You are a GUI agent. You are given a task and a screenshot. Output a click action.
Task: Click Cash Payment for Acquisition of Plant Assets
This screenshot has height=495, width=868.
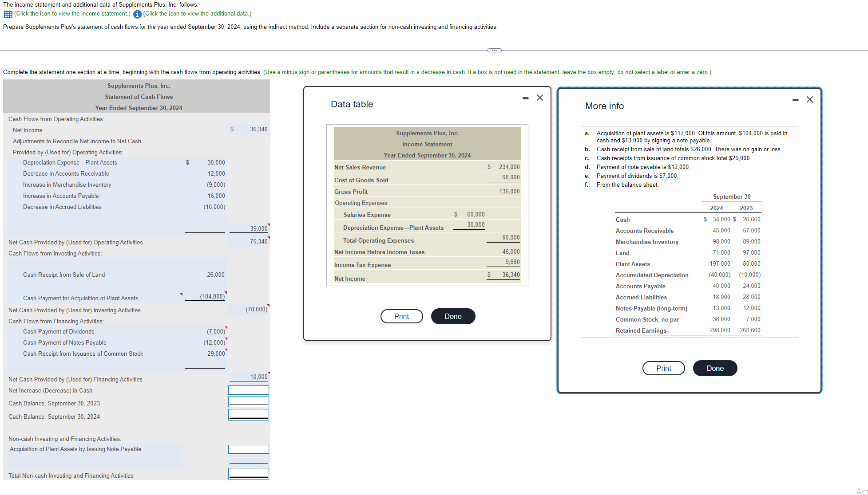click(81, 299)
